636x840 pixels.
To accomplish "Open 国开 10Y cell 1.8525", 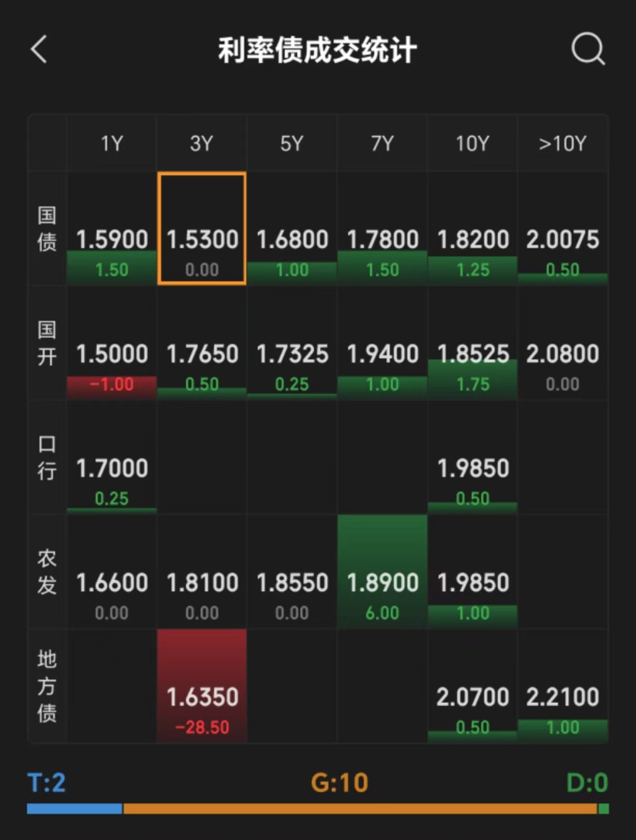I will 472,343.
